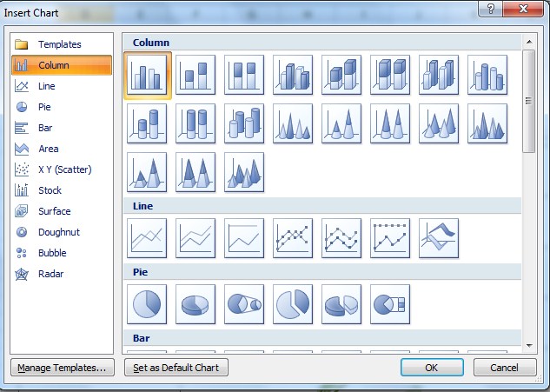This screenshot has width=550, height=392.
Task: Open dialog help with question mark button
Action: coord(490,9)
